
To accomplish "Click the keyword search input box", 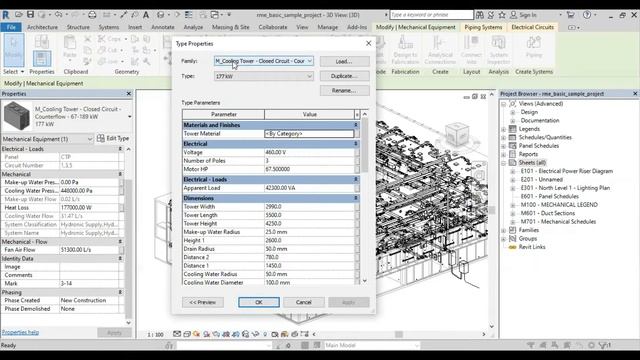I will point(431,15).
